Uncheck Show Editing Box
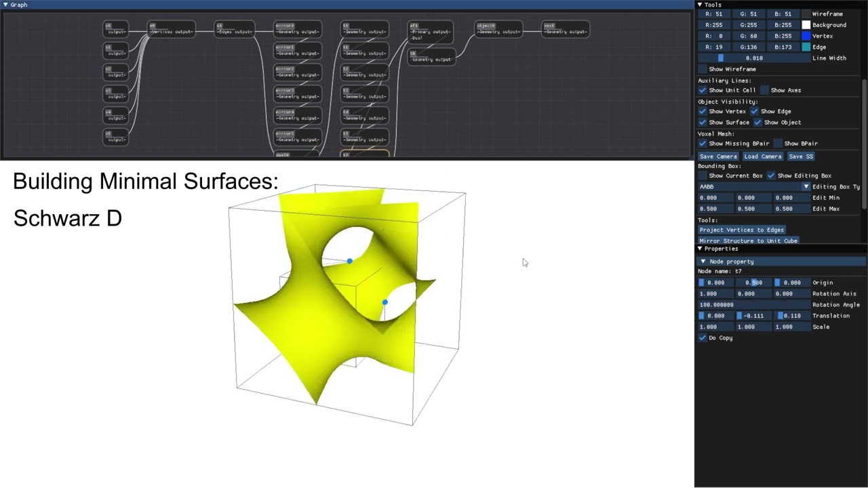This screenshot has height=488, width=868. coord(771,176)
